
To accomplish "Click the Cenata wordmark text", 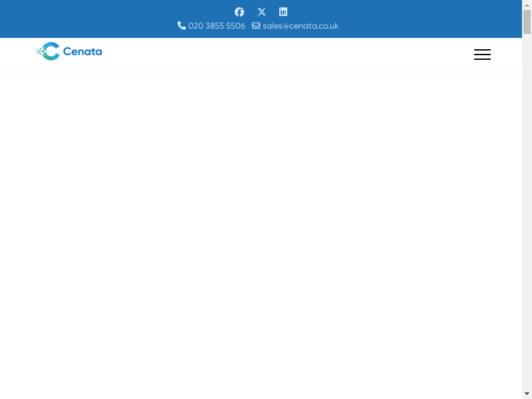I will (82, 51).
